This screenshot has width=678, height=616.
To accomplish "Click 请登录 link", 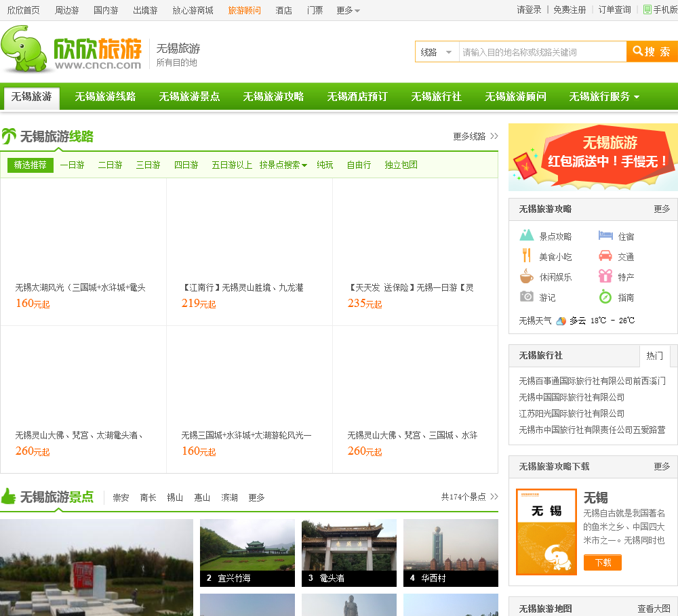I will (x=529, y=10).
